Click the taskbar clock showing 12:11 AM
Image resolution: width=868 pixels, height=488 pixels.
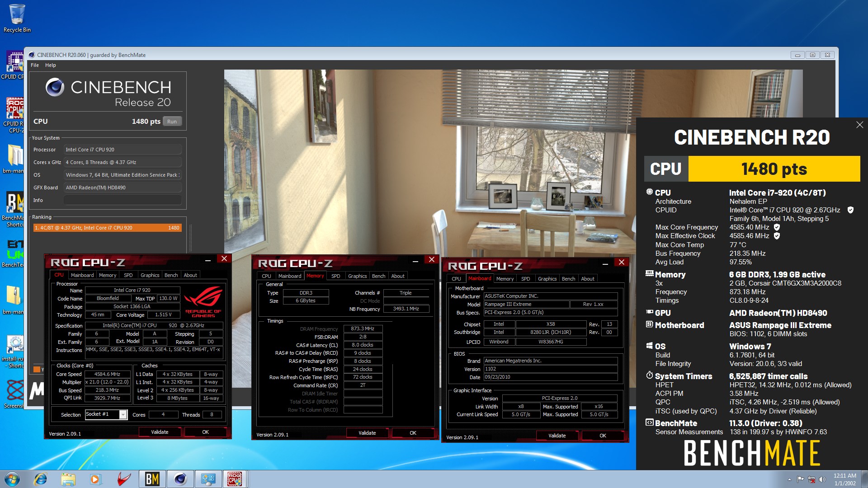[845, 479]
